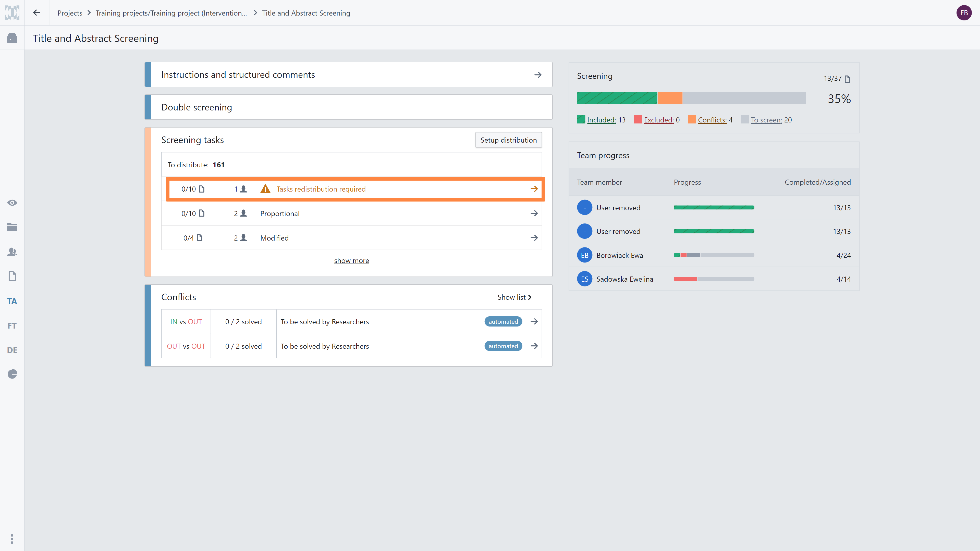Click Title and Abstract Screening breadcrumb
The image size is (980, 551).
click(x=306, y=13)
